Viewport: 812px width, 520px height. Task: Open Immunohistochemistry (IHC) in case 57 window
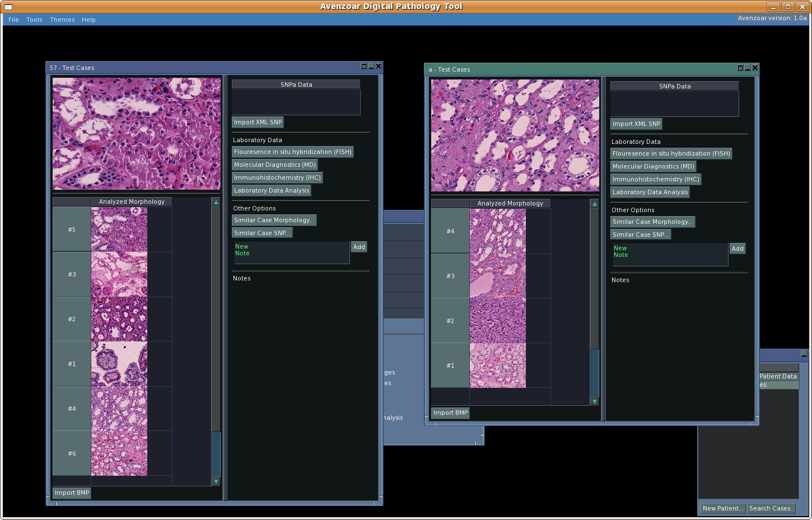point(277,177)
